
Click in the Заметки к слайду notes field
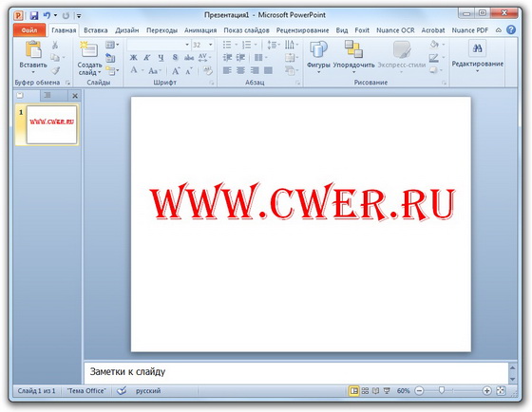tap(295, 372)
